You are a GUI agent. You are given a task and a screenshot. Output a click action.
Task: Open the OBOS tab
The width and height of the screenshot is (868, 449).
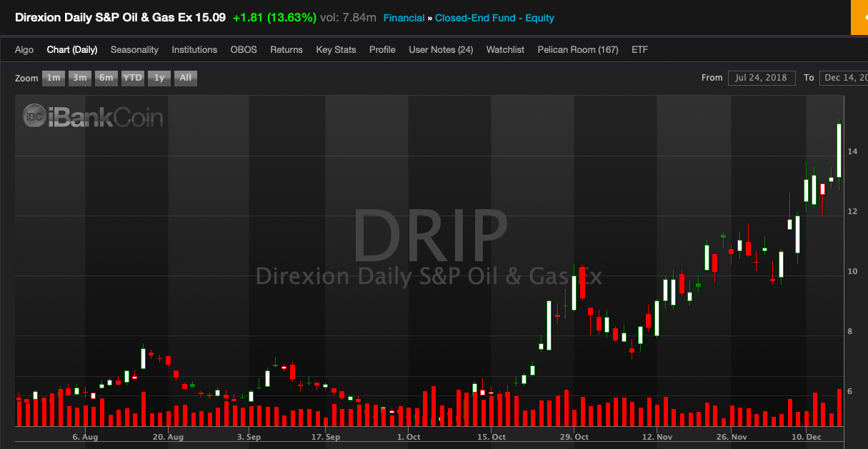click(244, 50)
